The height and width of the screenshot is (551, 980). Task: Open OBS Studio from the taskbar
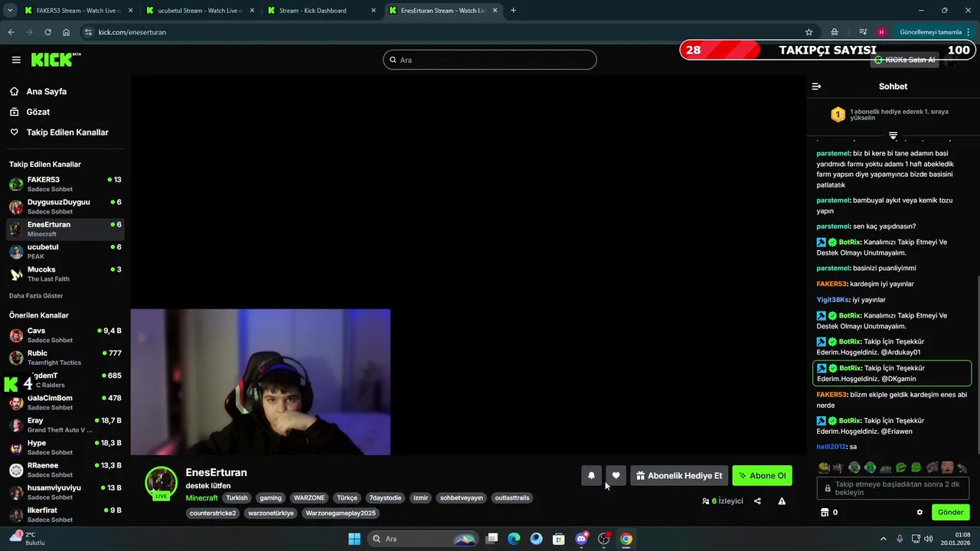(603, 539)
